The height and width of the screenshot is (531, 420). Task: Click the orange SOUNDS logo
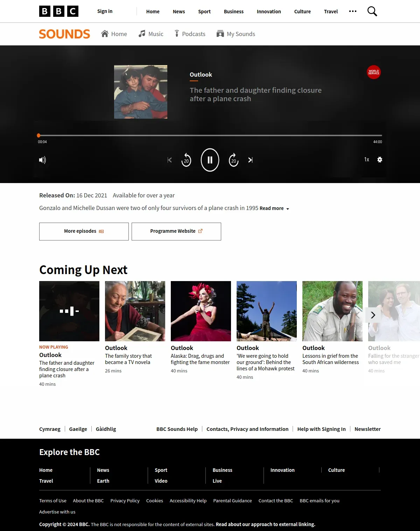click(x=64, y=34)
